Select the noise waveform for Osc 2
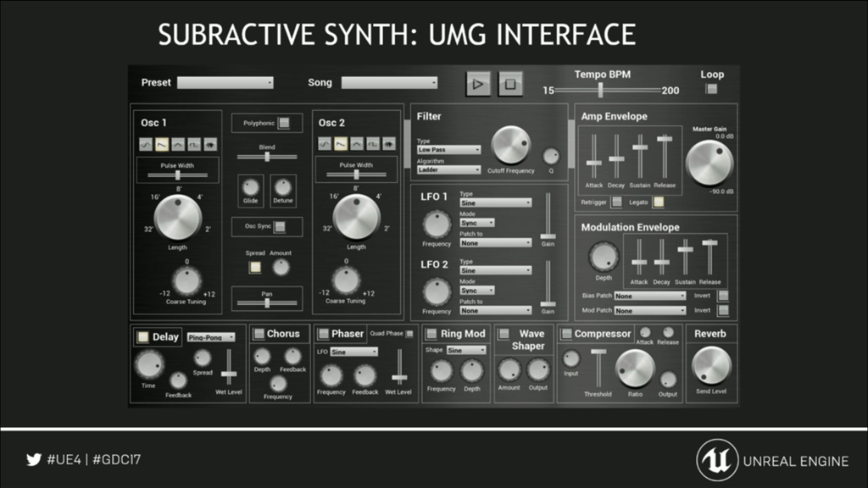 tap(389, 144)
